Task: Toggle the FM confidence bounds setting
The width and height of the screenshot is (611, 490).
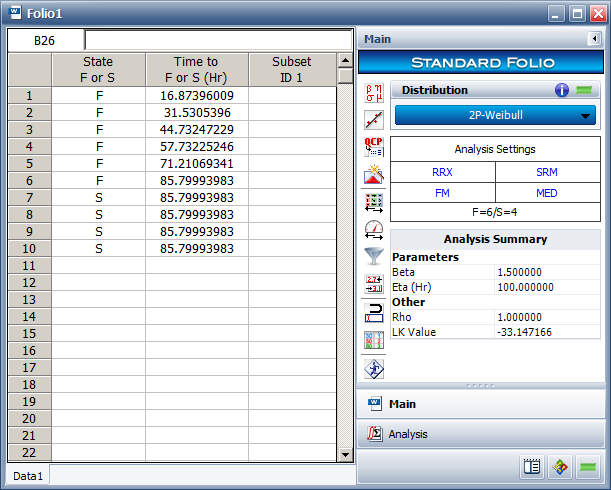Action: point(442,192)
